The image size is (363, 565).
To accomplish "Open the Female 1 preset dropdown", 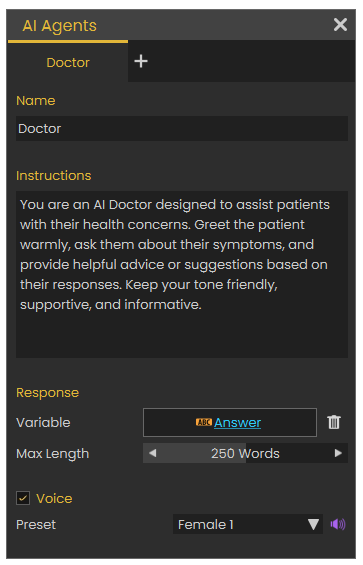I will [x=248, y=524].
